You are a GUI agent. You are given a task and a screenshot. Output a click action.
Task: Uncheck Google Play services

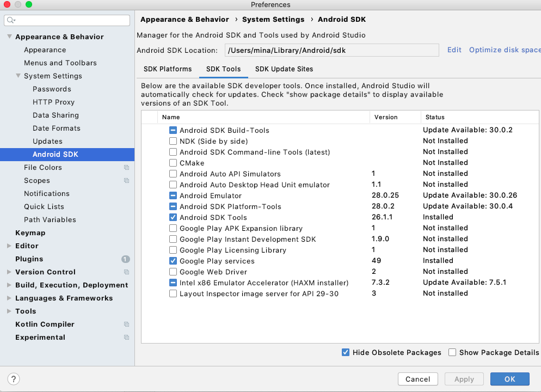173,261
